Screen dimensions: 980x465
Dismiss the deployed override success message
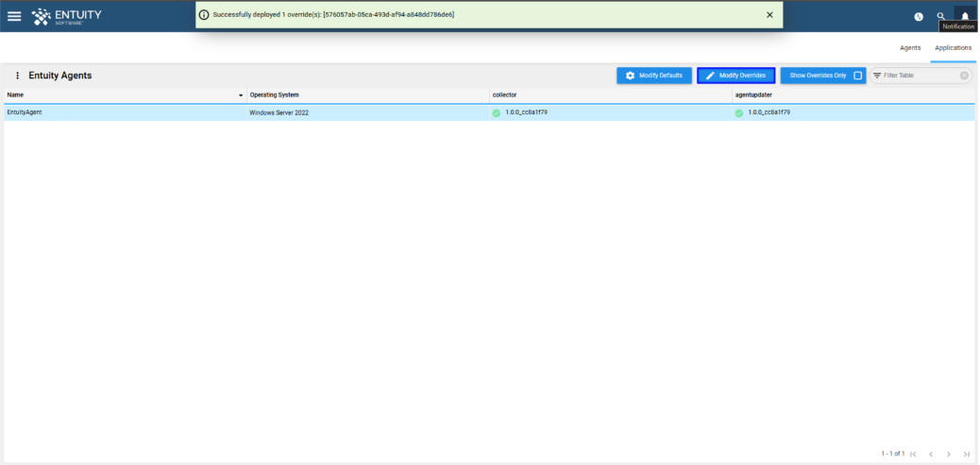769,15
